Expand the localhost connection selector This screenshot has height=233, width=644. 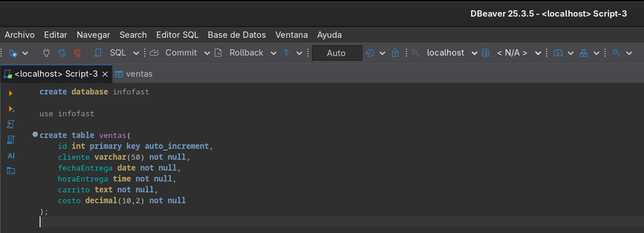click(x=475, y=53)
